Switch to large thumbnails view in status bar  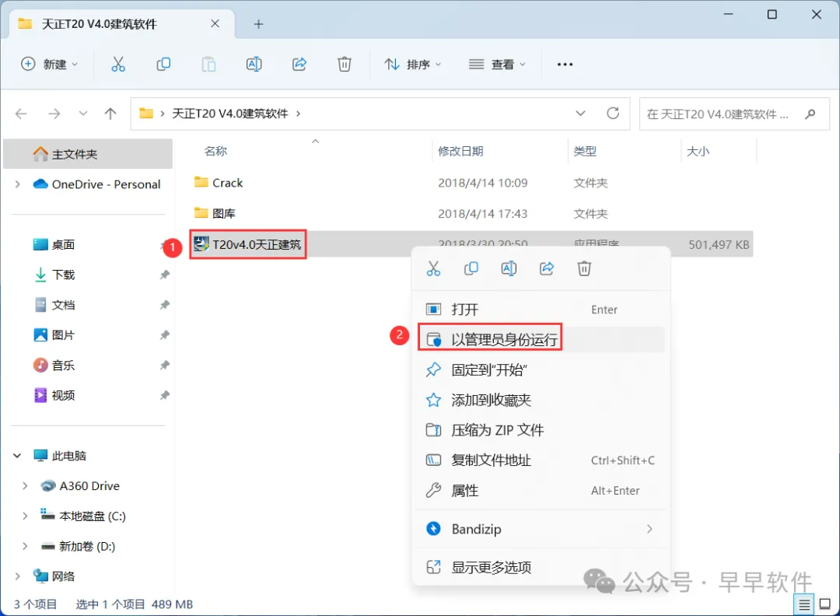825,605
